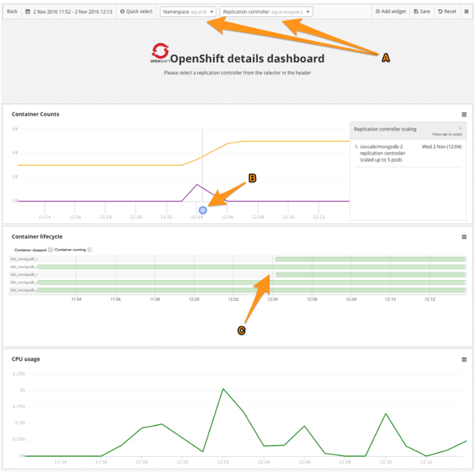The image size is (476, 473).
Task: Click the first k8s_mongodb green lifecycle bar
Action: pyautogui.click(x=371, y=259)
